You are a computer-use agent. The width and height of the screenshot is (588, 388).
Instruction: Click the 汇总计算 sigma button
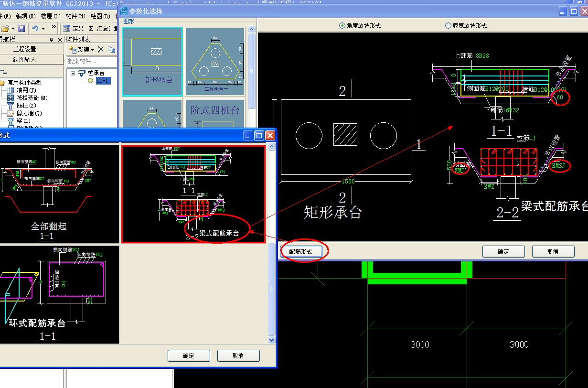click(103, 29)
